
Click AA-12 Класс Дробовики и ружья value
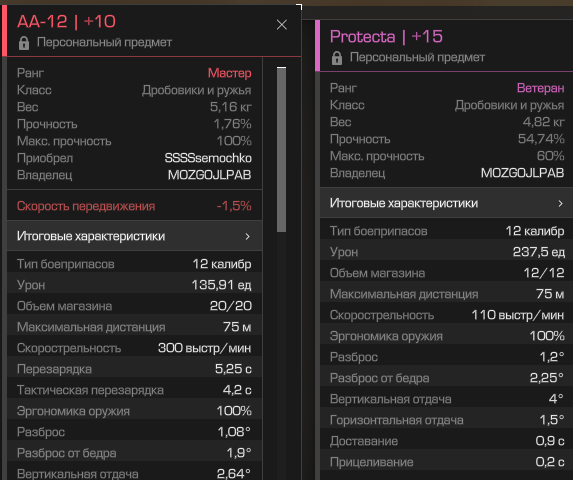pos(197,90)
